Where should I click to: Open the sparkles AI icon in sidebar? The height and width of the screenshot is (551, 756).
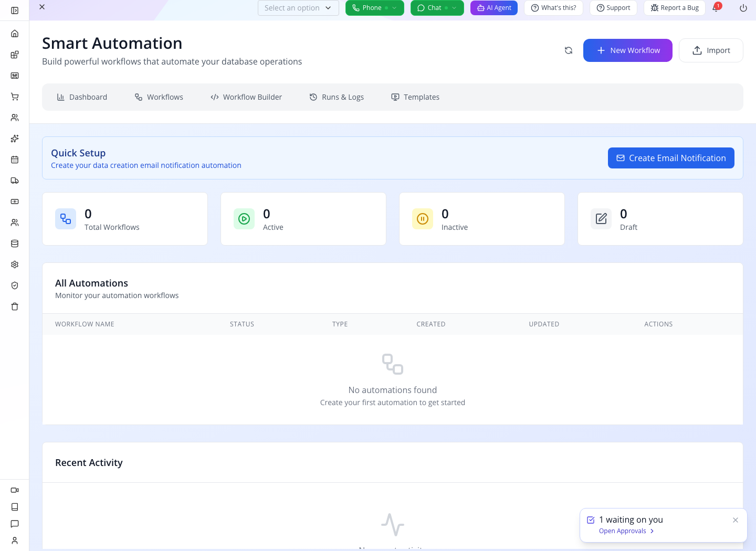[x=15, y=139]
